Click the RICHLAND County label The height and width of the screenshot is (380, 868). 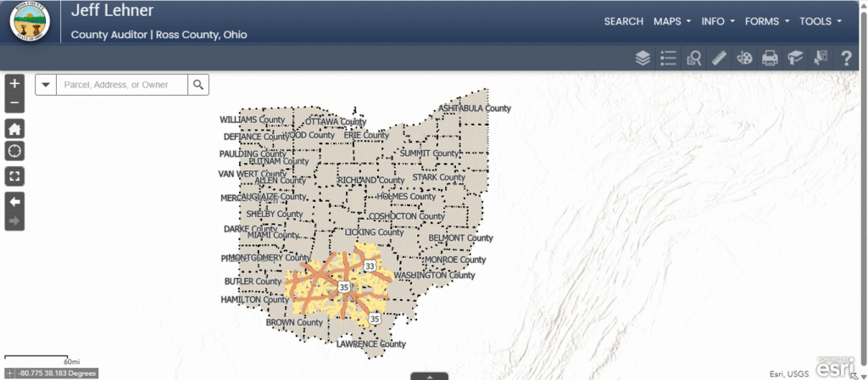pyautogui.click(x=371, y=180)
